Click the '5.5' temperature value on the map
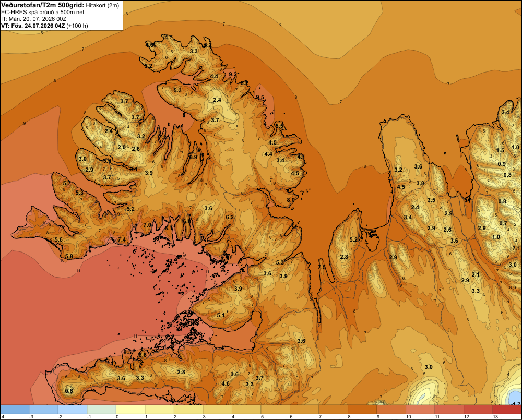This screenshot has height=420, width=522. click(279, 126)
